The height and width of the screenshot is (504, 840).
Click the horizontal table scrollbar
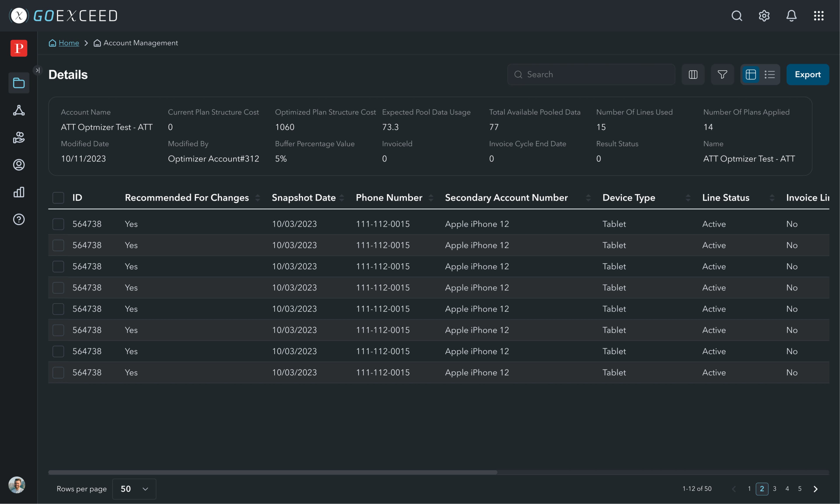click(x=272, y=473)
